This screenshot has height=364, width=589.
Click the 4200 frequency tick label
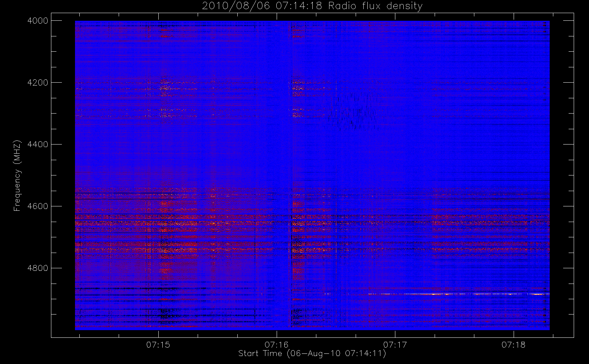click(x=38, y=83)
